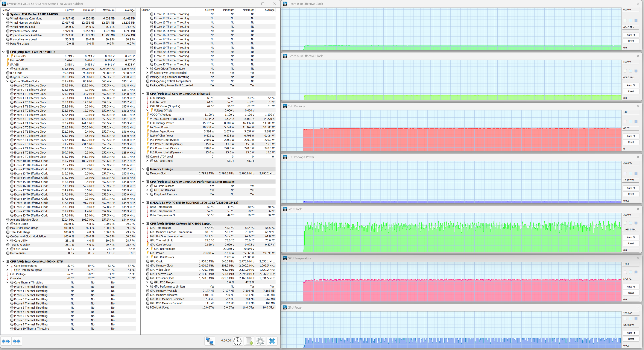The height and width of the screenshot is (350, 644).
Task: Open the remote center network monitors icon
Action: tap(209, 341)
